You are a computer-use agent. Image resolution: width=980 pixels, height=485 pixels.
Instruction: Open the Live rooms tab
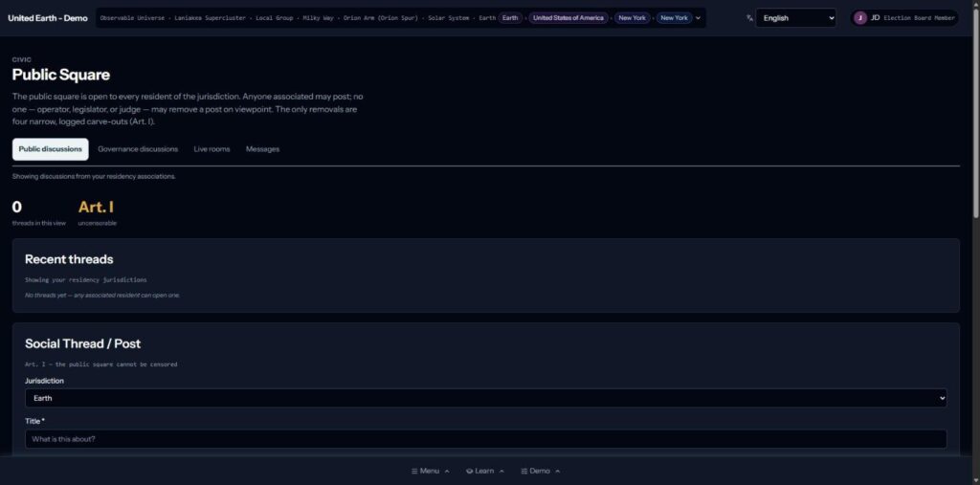(x=212, y=149)
